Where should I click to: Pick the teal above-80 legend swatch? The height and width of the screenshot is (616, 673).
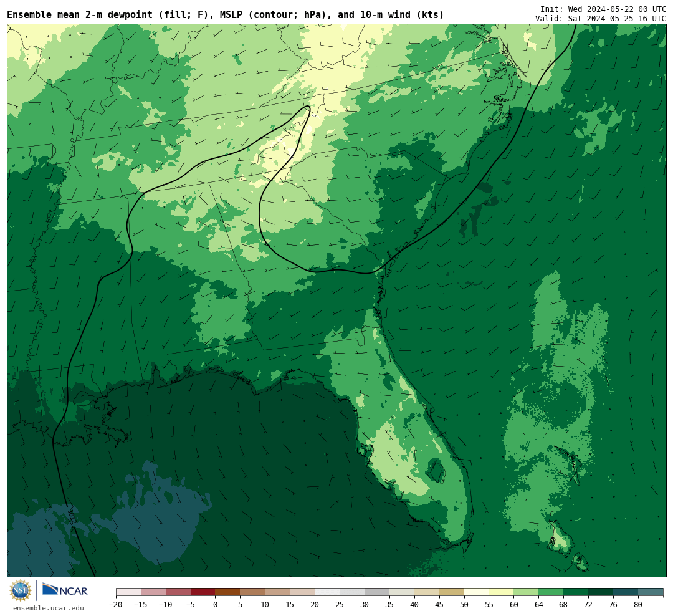coord(651,592)
